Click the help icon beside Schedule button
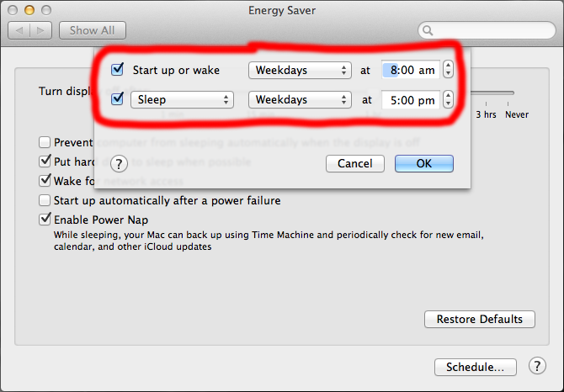 537,366
